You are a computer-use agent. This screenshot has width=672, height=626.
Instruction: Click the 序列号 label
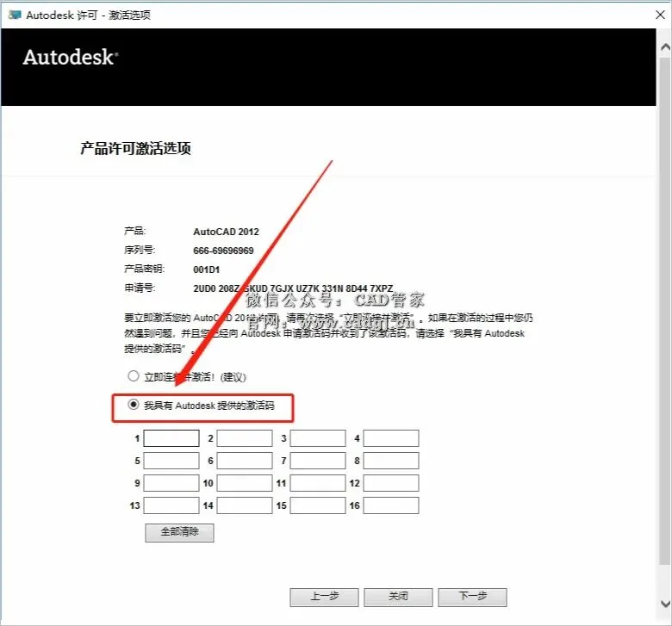(140, 250)
